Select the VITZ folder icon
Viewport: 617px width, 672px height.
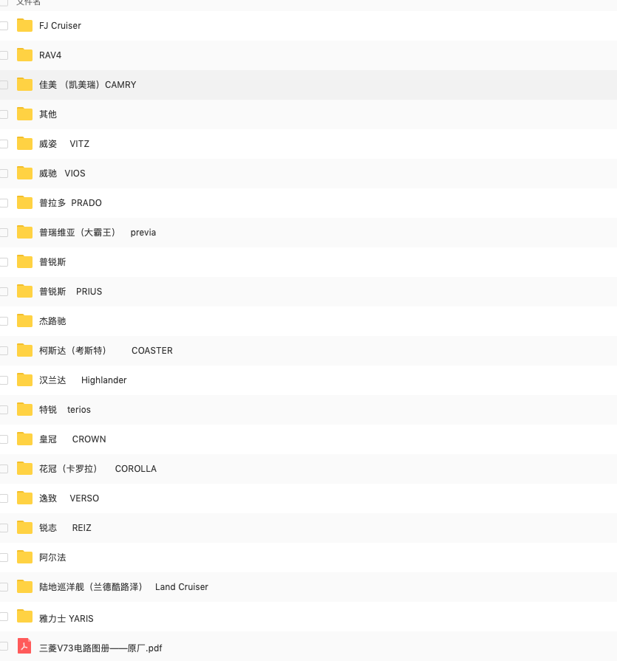[x=24, y=143]
